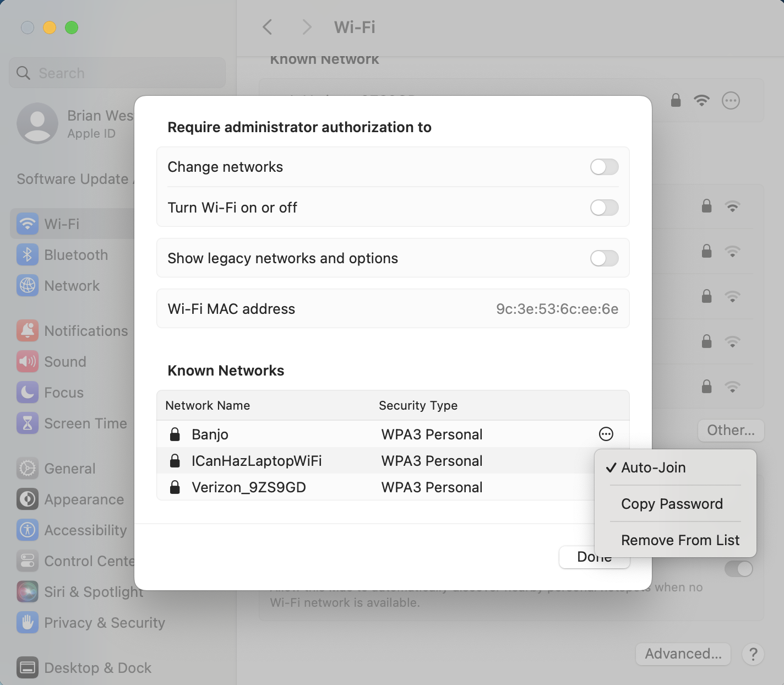784x685 pixels.
Task: Click the help question mark button
Action: [753, 654]
